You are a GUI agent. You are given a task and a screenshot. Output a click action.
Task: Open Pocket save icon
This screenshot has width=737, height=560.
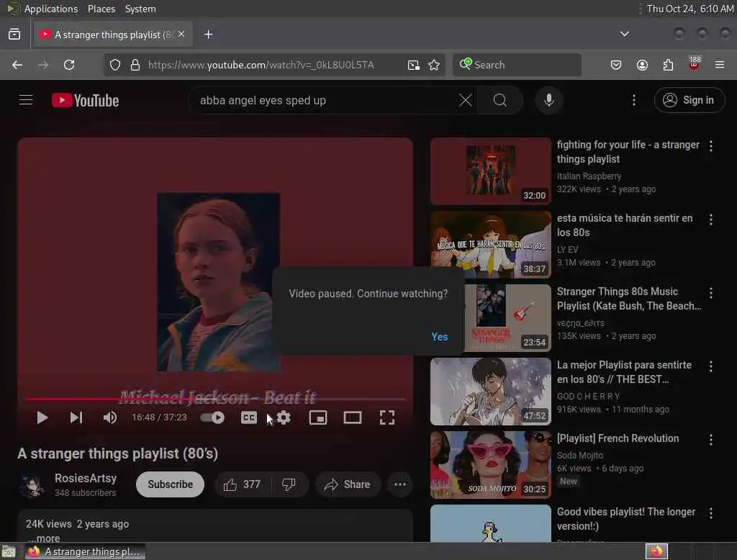coord(616,65)
